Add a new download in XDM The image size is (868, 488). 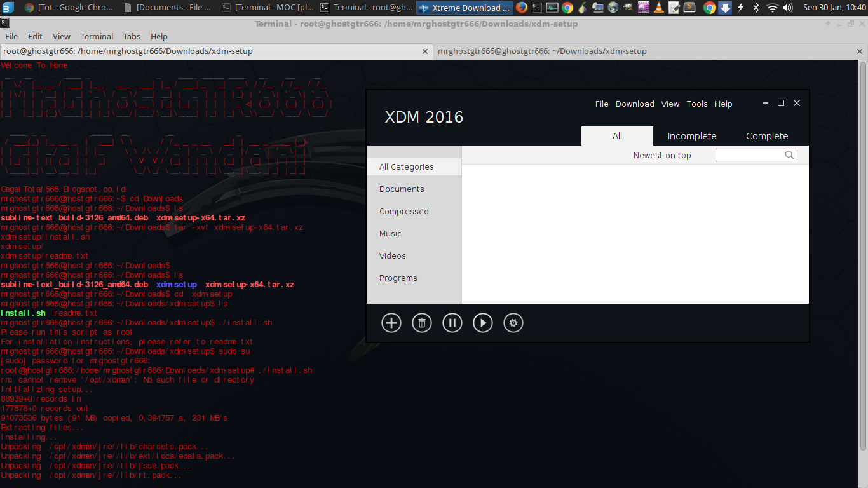click(391, 323)
